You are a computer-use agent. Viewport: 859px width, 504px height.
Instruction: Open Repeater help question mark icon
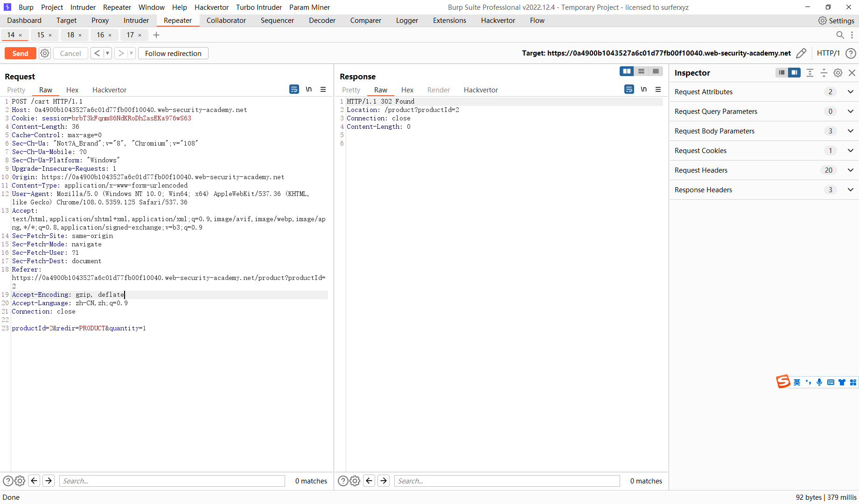tap(851, 53)
